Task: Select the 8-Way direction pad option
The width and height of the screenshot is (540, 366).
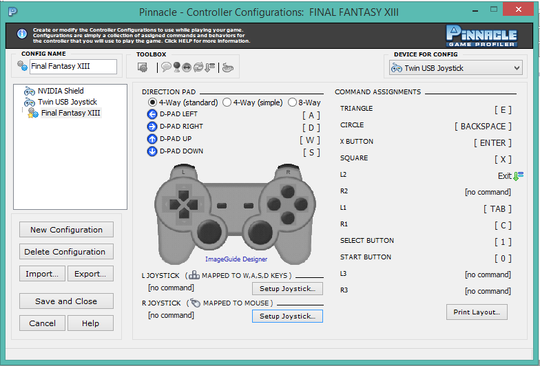Action: [292, 102]
